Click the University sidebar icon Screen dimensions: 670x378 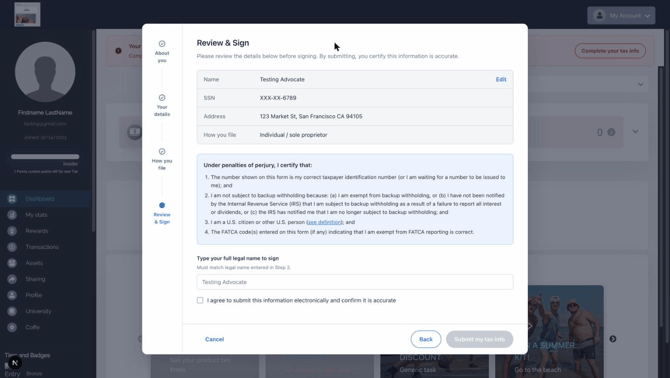point(12,311)
